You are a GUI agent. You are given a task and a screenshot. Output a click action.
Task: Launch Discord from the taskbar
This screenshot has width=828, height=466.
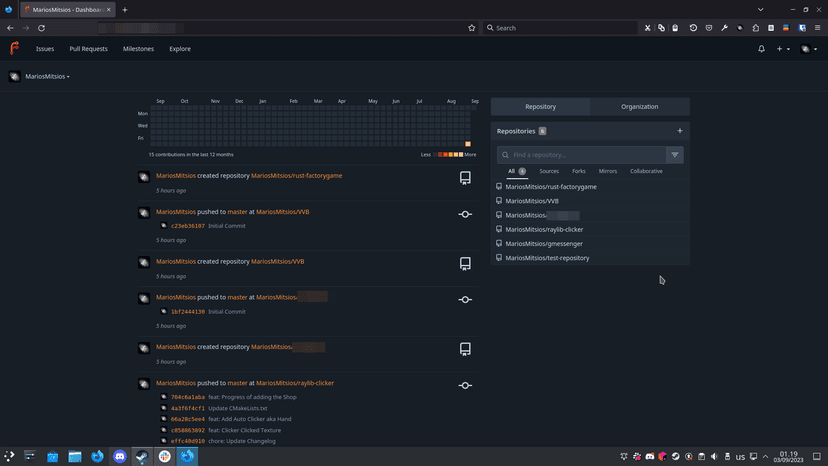(120, 456)
